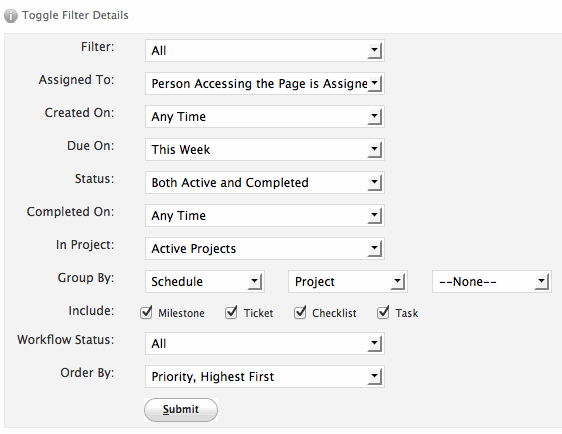The width and height of the screenshot is (562, 434).
Task: Click the info icon beside Toggle Filter Details
Action: 11,16
